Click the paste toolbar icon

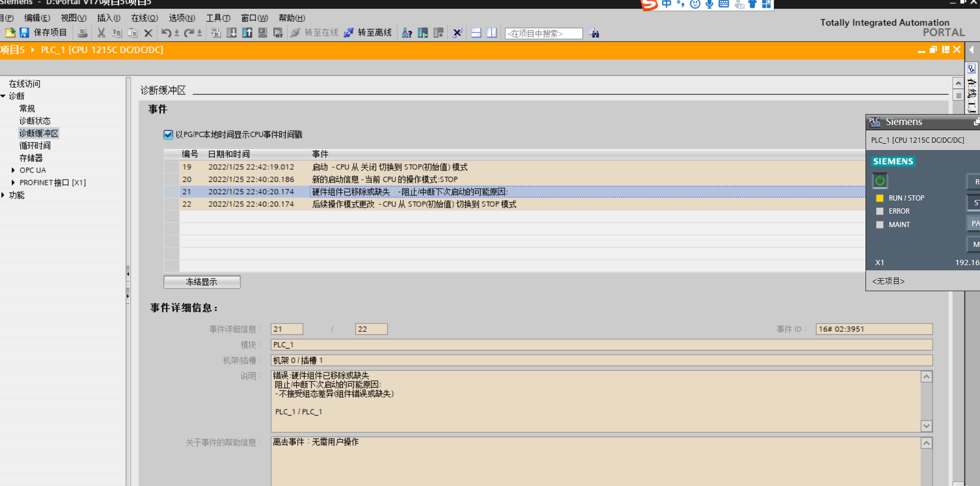click(133, 33)
